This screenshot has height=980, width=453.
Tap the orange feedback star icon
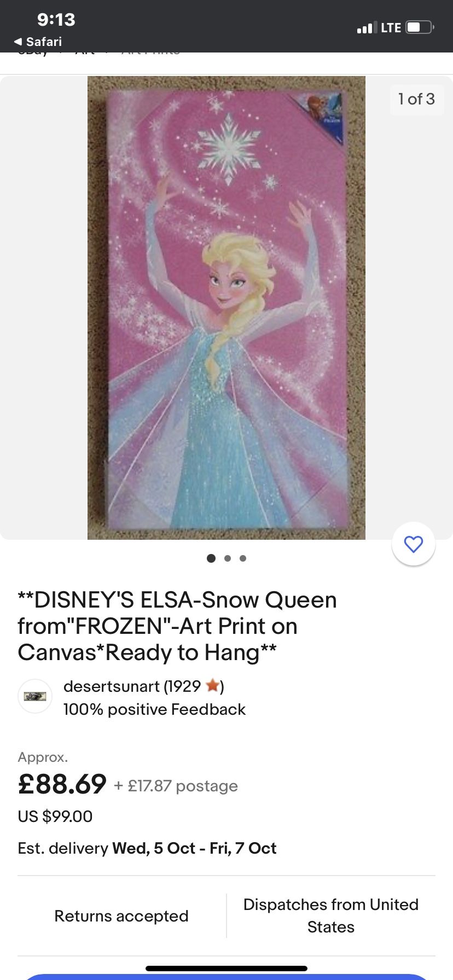pyautogui.click(x=213, y=685)
